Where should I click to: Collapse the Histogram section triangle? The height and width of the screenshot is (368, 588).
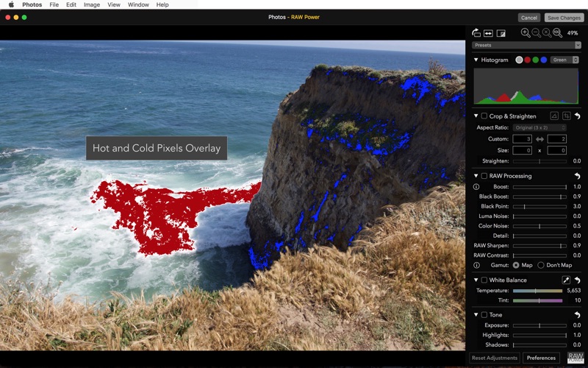click(x=476, y=60)
